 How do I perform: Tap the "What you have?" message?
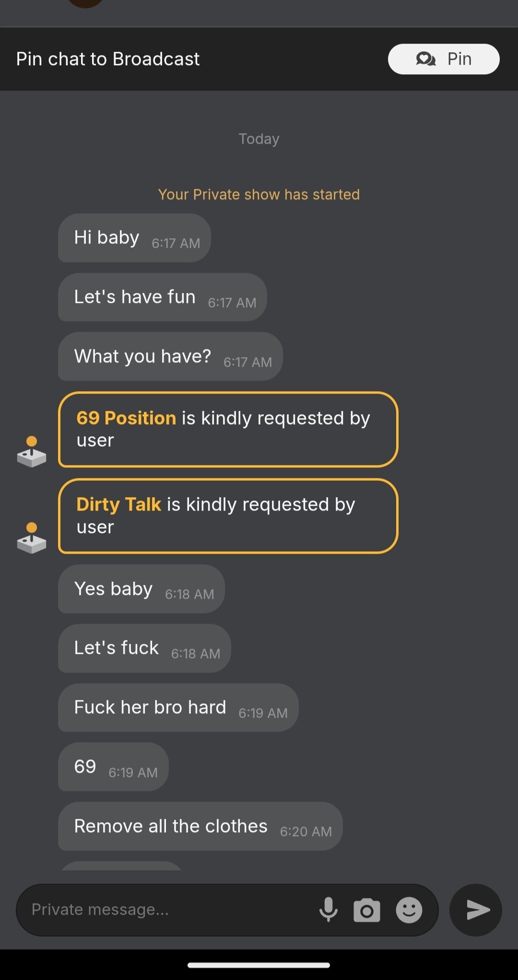pos(170,357)
